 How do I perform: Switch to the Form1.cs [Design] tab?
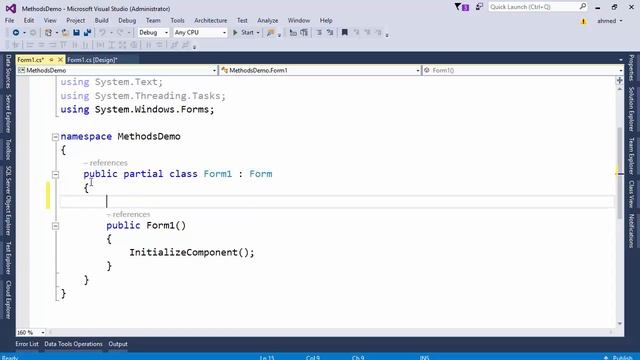(92, 60)
